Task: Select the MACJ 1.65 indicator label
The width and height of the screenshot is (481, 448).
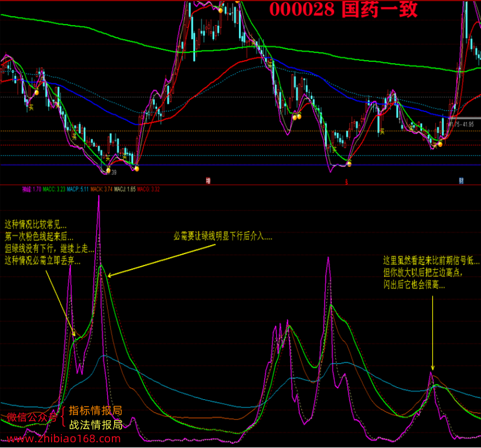Action: point(125,189)
